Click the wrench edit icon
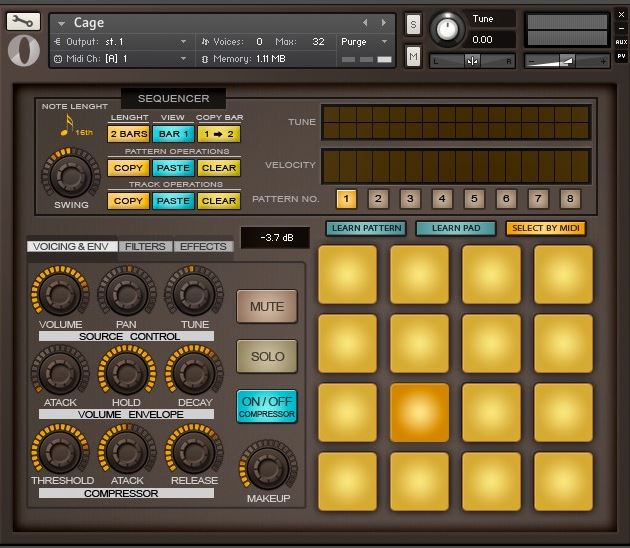This screenshot has height=548, width=630. tap(23, 21)
